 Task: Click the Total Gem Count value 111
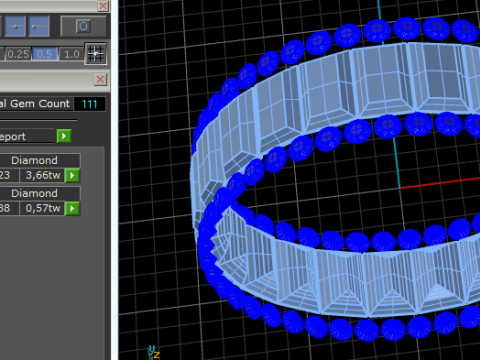click(x=89, y=104)
